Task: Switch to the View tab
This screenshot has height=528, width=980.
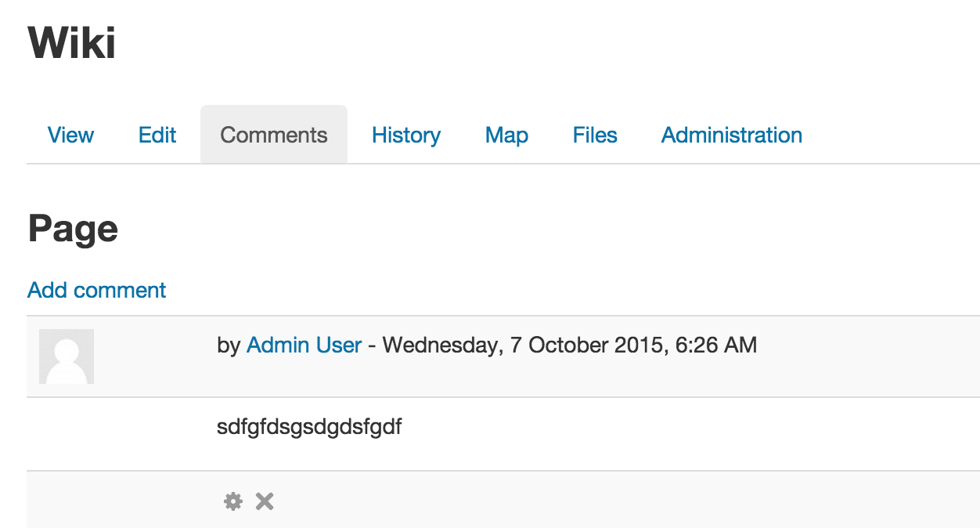Action: click(70, 135)
